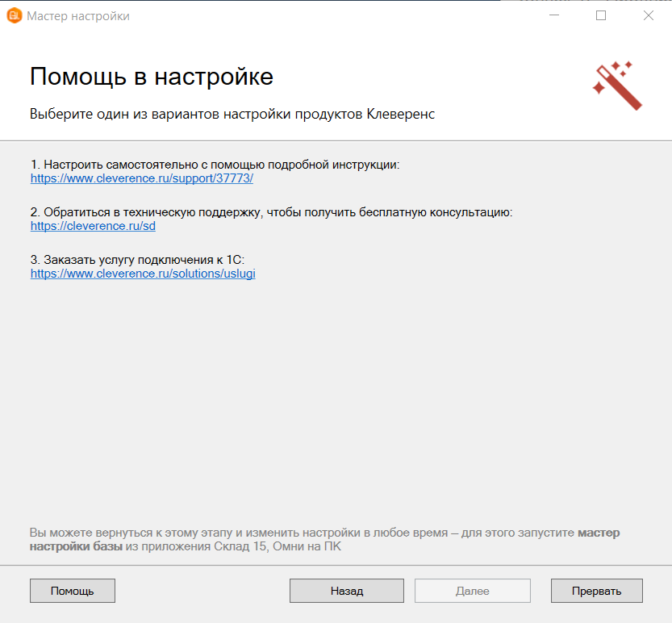The image size is (672, 623).
Task: Click the orange app icon in the title bar
Action: point(15,16)
